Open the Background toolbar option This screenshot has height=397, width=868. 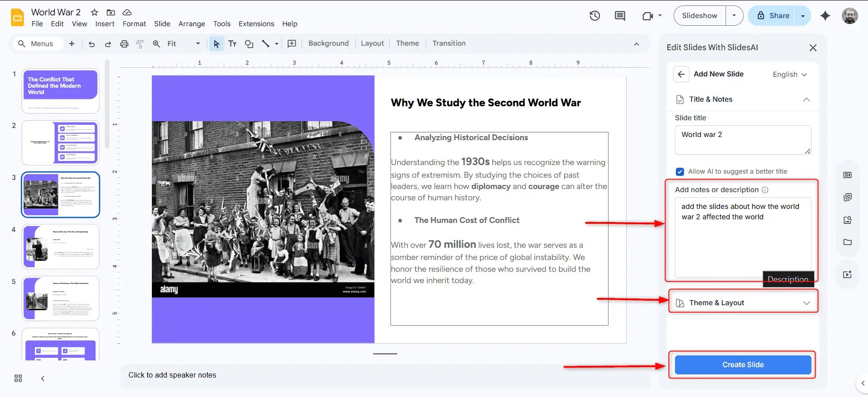click(x=329, y=43)
